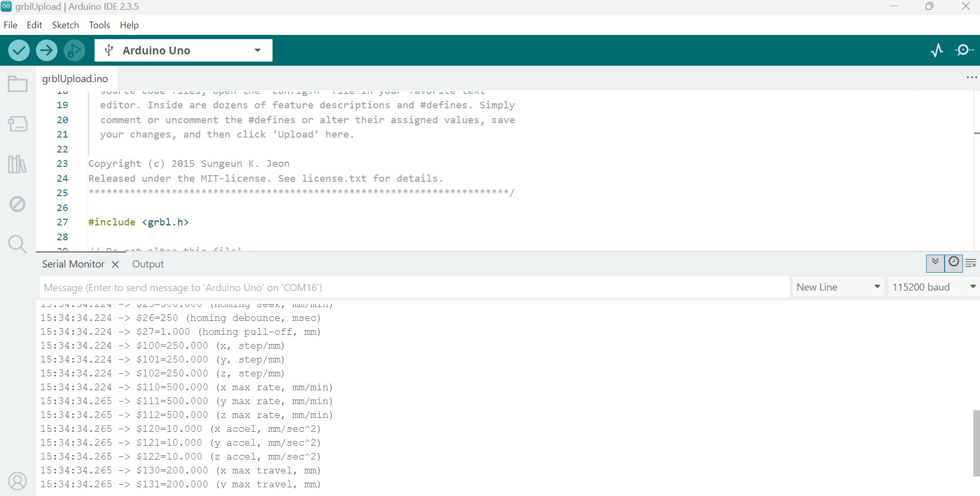Start the debugger from the toolbar
The image size is (980, 496).
(x=74, y=50)
